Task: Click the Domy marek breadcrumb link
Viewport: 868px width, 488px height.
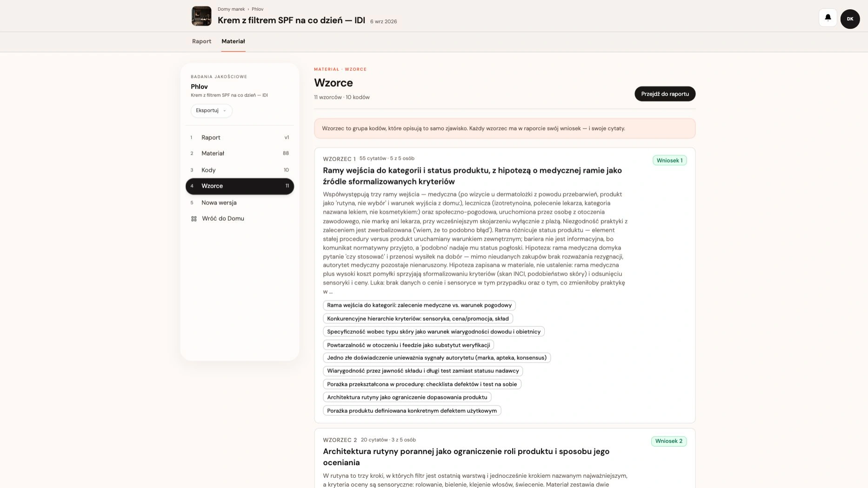Action: 231,9
